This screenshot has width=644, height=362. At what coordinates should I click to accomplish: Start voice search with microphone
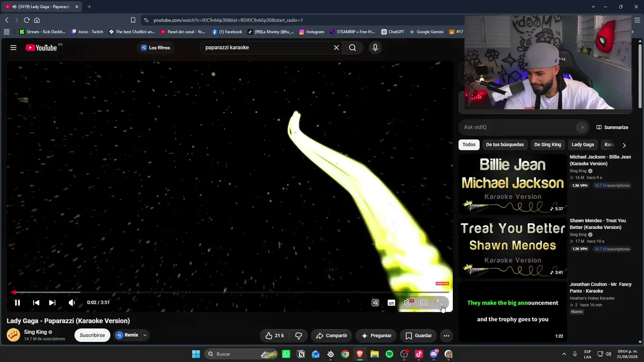[375, 48]
